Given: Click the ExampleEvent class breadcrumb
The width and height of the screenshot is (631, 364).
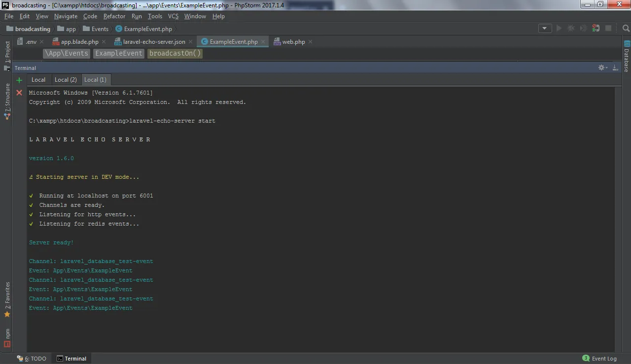Looking at the screenshot, I should pyautogui.click(x=119, y=53).
